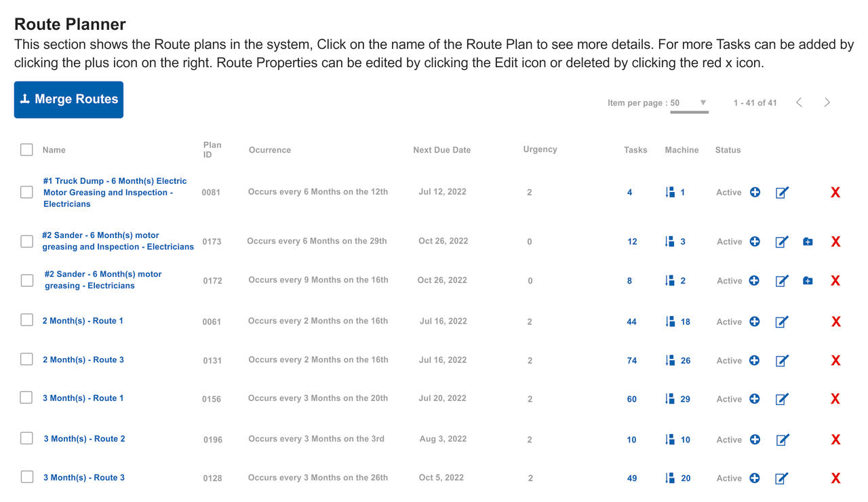Add tasks to 2 Month(s) - Route 3
Screen dimensions: 868x502
pyautogui.click(x=754, y=360)
